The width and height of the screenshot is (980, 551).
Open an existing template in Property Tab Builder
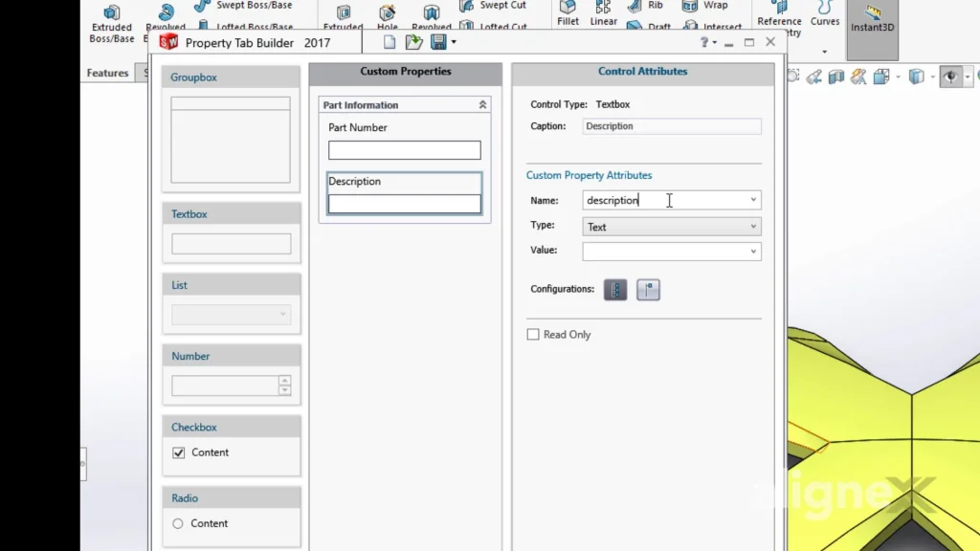[x=413, y=41]
